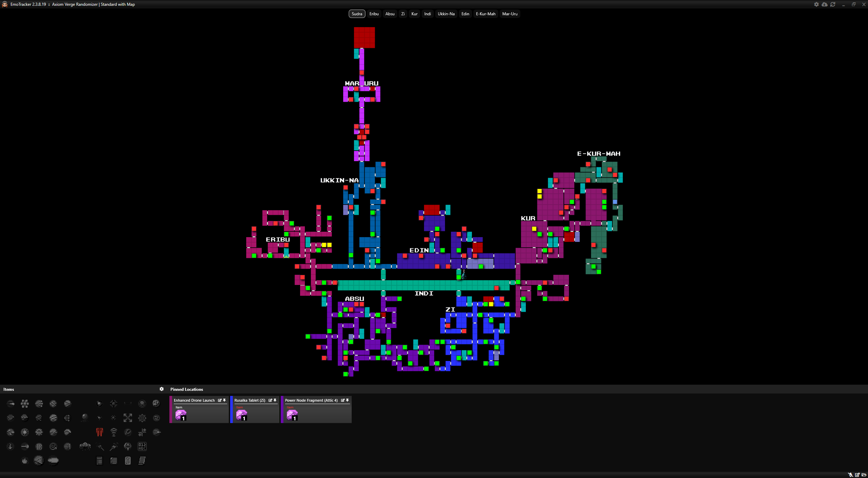Toggle the four outward arrows item icon
Screen dimensions: 868x478
[x=128, y=418]
